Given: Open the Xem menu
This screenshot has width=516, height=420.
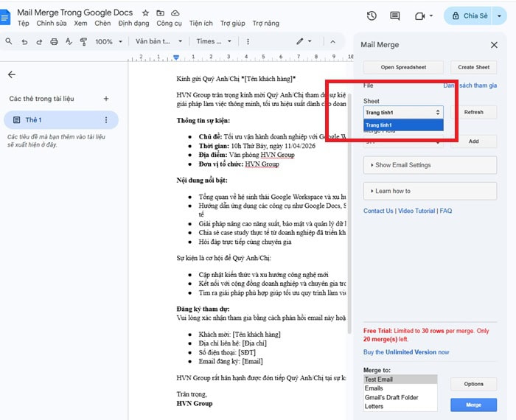Looking at the screenshot, I should (x=80, y=24).
